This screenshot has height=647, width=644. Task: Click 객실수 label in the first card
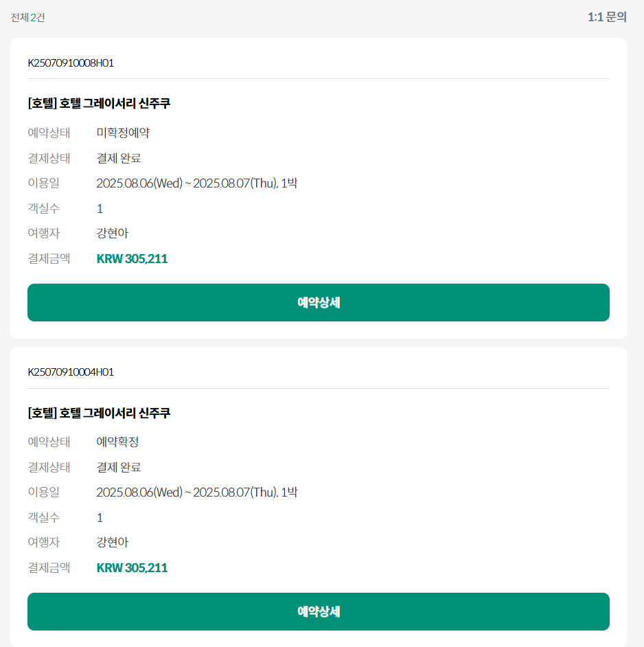pyautogui.click(x=43, y=209)
